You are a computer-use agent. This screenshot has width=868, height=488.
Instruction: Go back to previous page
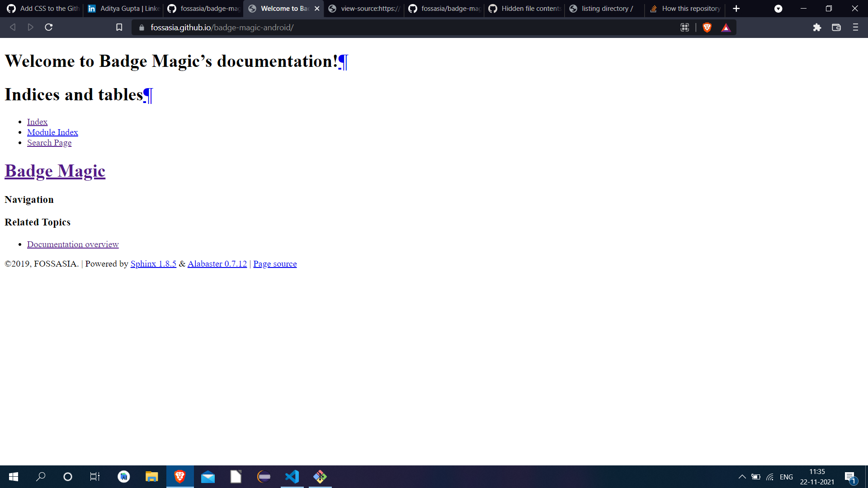tap(13, 28)
